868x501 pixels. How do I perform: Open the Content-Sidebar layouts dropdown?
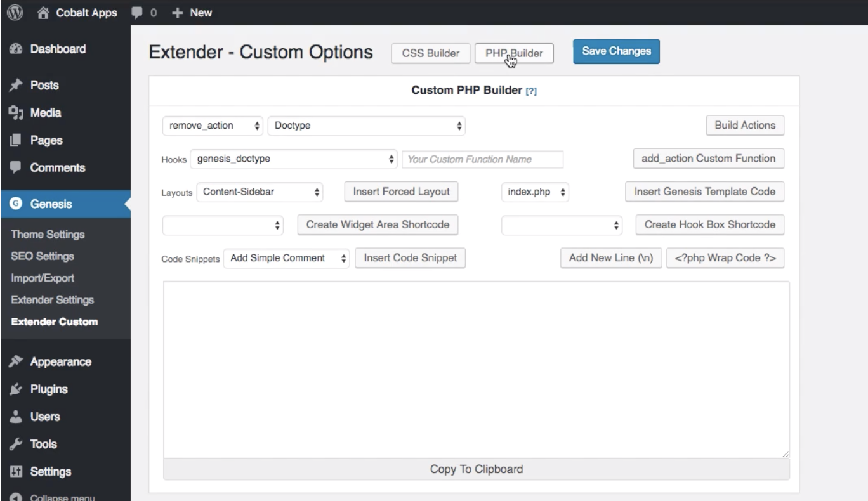[x=260, y=192]
